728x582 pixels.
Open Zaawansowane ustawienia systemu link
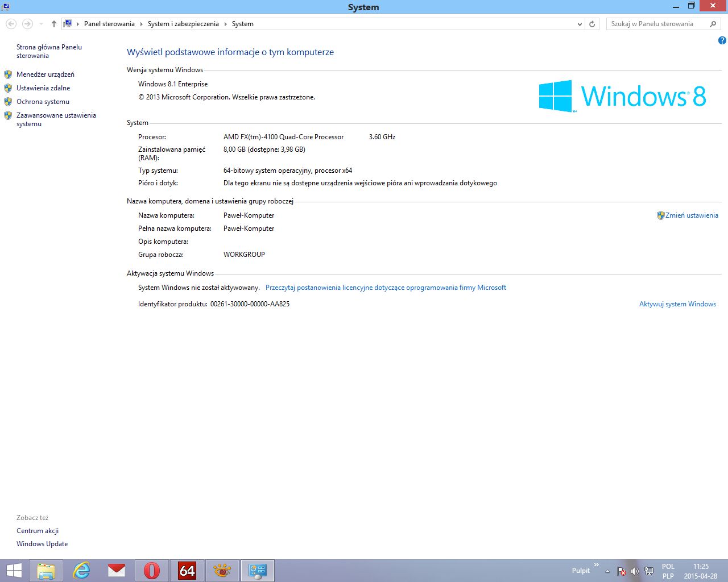coord(56,119)
